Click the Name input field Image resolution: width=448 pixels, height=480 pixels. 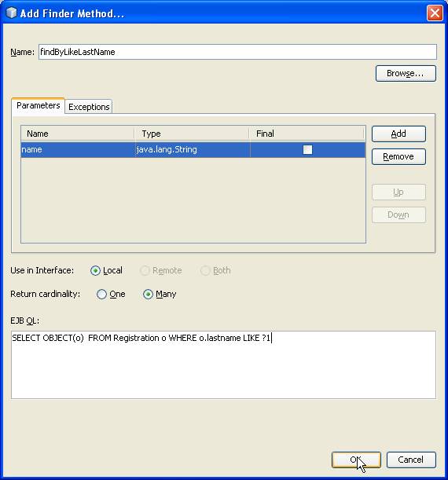point(237,52)
